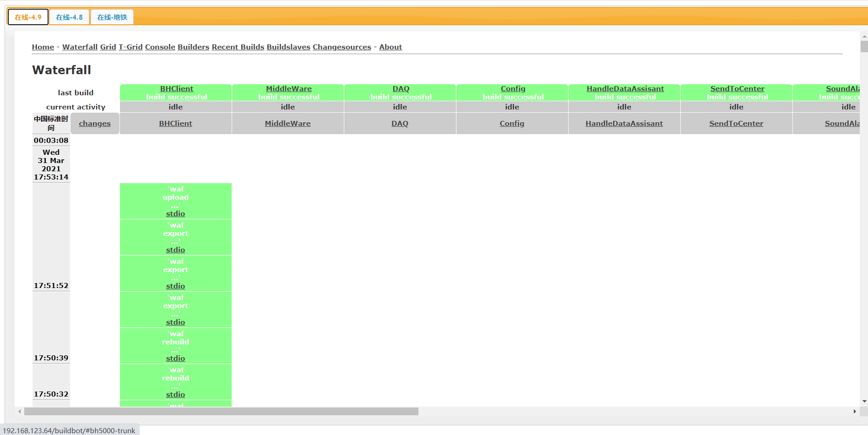View the Recent Builds page

coord(238,47)
